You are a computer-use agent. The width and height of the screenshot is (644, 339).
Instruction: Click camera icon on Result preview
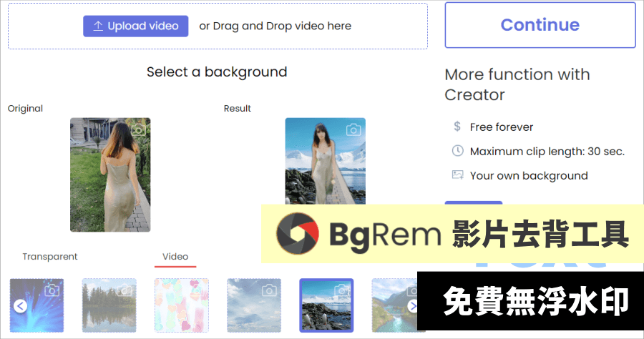(x=353, y=129)
